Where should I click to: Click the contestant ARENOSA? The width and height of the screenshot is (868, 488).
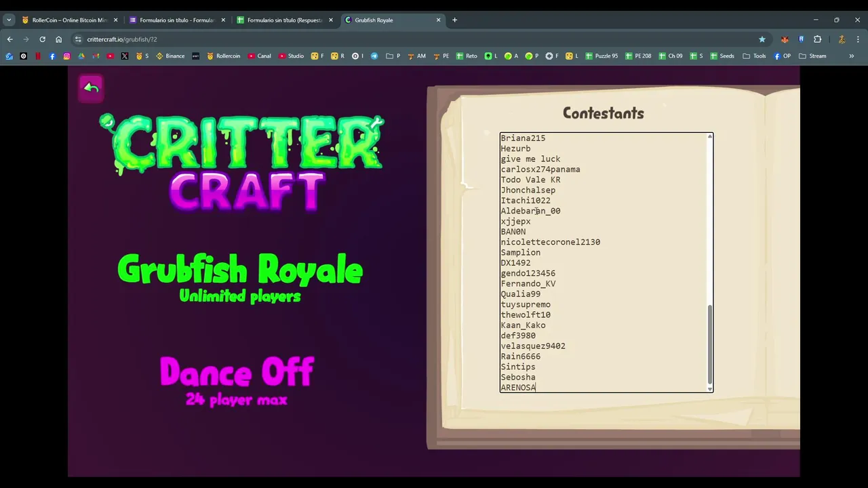(518, 388)
